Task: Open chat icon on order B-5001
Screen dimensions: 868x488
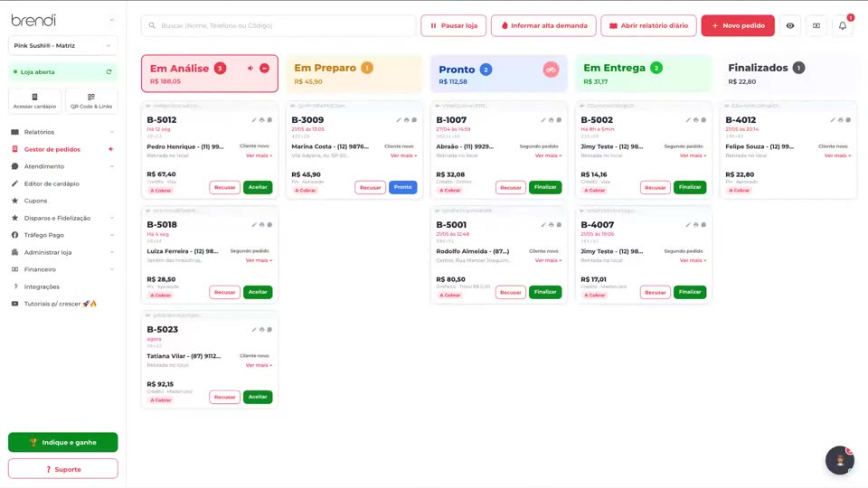Action: coord(559,225)
